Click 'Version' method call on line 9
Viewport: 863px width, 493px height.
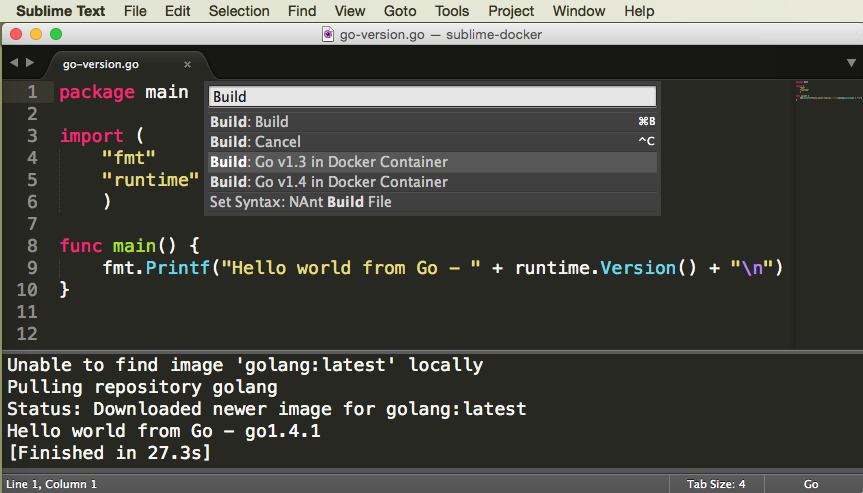point(638,268)
